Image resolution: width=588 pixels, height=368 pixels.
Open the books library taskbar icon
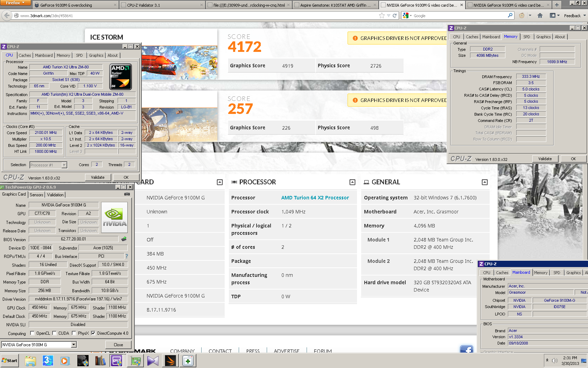click(100, 361)
